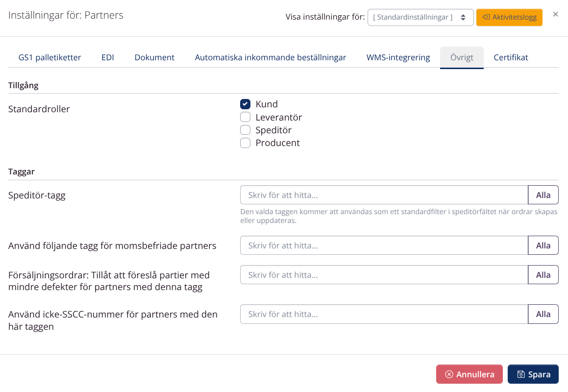Check the Speditör standard role
The width and height of the screenshot is (568, 392).
coord(245,130)
